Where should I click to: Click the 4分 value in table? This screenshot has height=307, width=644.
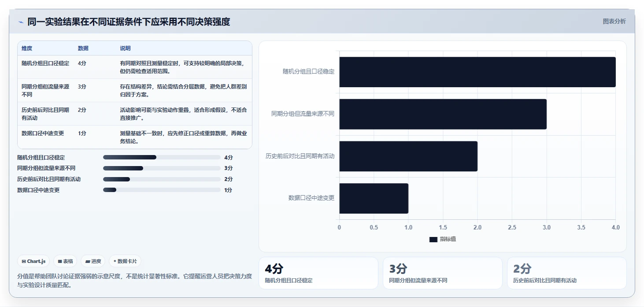pyautogui.click(x=82, y=63)
